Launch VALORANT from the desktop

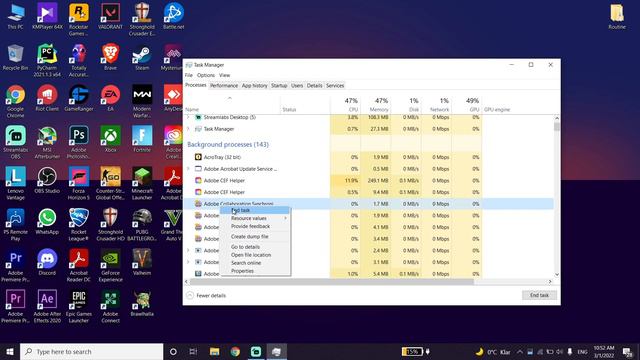pos(110,16)
